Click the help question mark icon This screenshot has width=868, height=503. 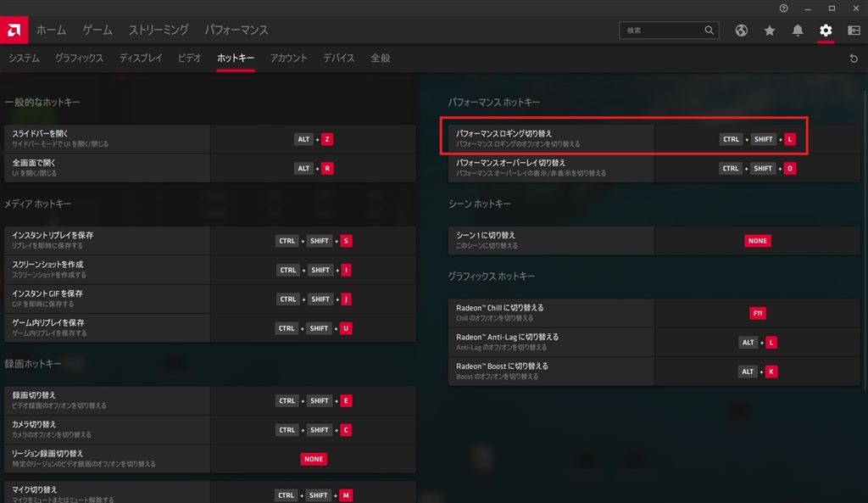point(783,8)
